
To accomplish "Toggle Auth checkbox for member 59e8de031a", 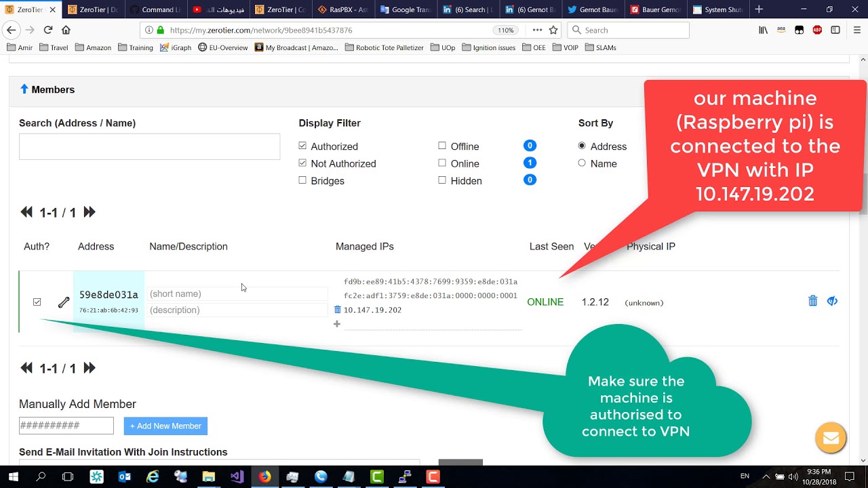I will tap(37, 302).
